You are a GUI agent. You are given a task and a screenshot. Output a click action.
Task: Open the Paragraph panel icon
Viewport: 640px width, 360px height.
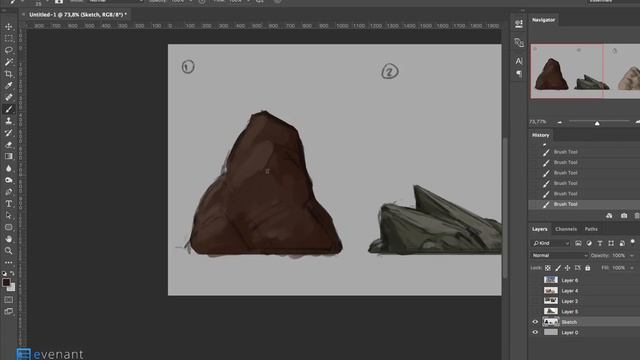(x=519, y=74)
